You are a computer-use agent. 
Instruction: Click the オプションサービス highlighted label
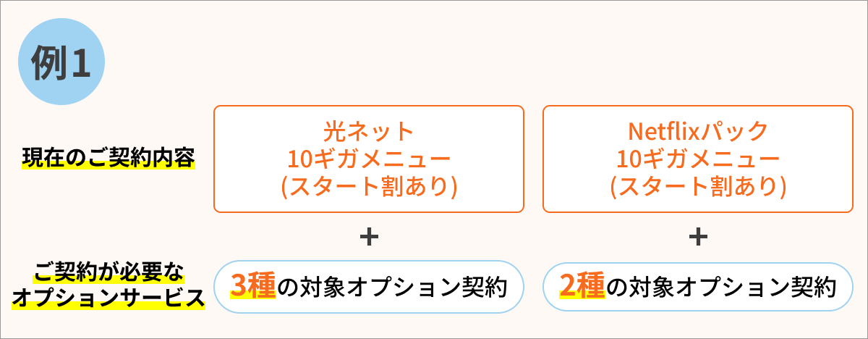coord(109,298)
